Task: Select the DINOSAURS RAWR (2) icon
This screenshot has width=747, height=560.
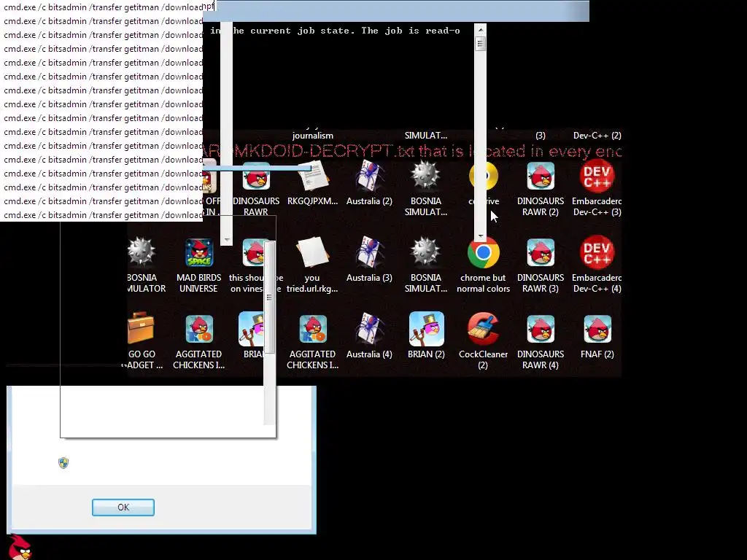Action: point(541,177)
